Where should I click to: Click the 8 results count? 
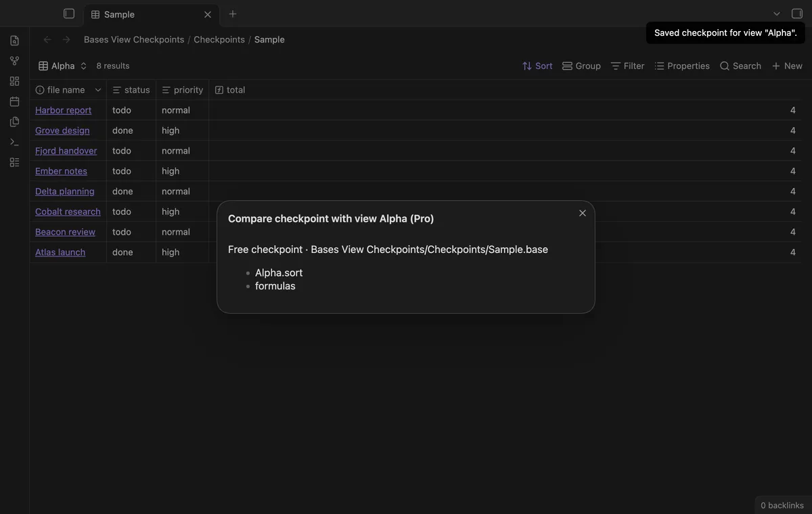pyautogui.click(x=112, y=66)
